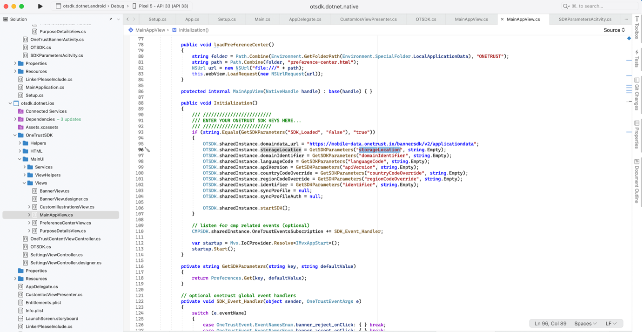The height and width of the screenshot is (333, 644).
Task: Switch to the App.cs tab
Action: (x=192, y=19)
